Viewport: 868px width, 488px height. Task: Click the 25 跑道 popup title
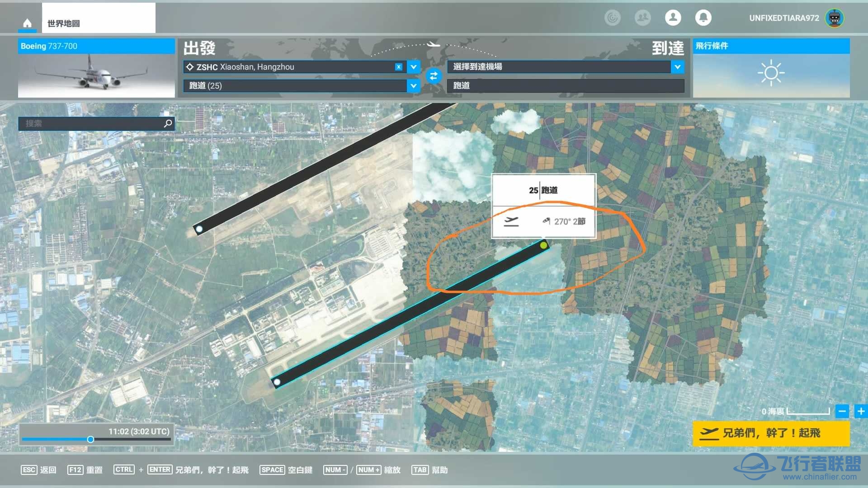[543, 190]
